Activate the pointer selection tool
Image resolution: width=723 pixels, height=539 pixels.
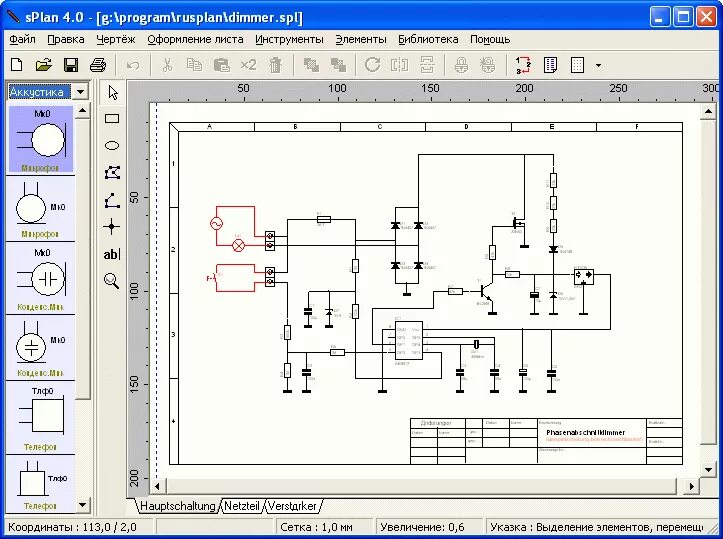tap(112, 92)
